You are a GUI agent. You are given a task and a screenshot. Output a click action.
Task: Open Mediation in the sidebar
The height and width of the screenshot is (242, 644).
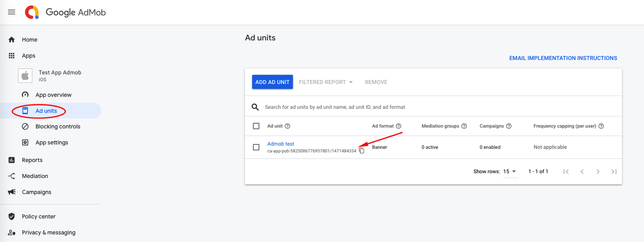click(35, 176)
